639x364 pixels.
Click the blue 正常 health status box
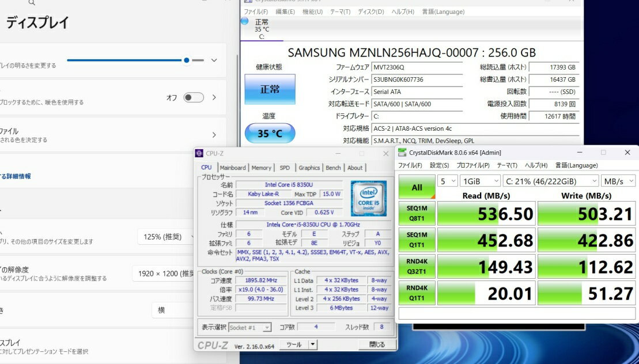pos(270,89)
